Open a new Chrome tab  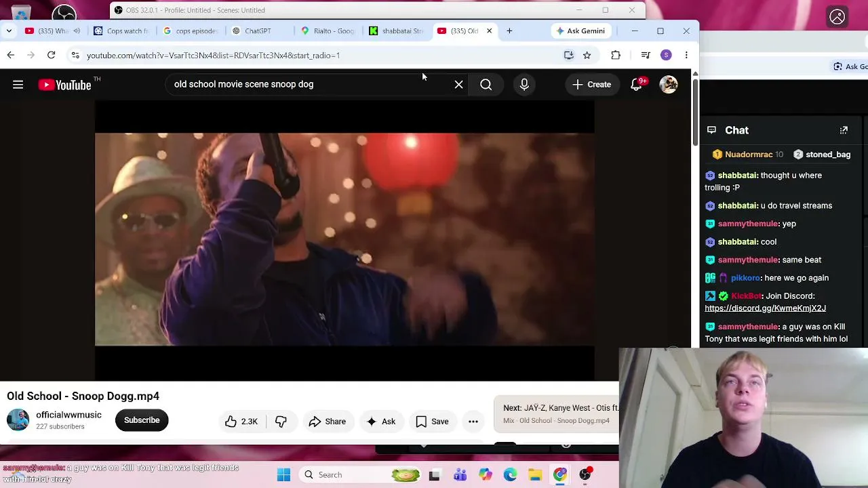[509, 30]
